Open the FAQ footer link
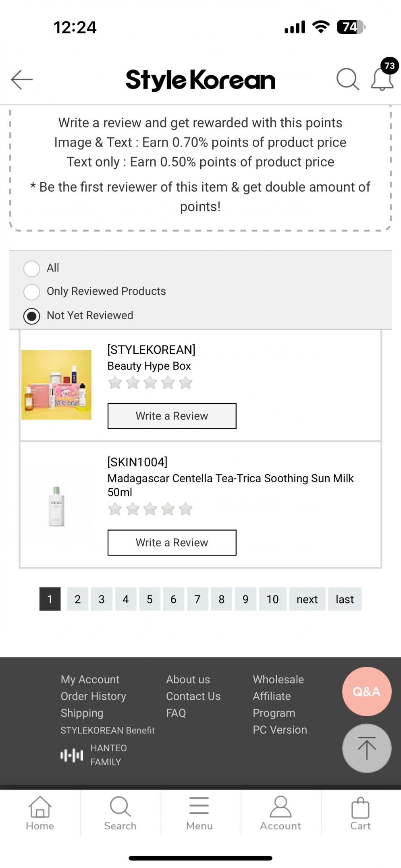 pyautogui.click(x=176, y=713)
